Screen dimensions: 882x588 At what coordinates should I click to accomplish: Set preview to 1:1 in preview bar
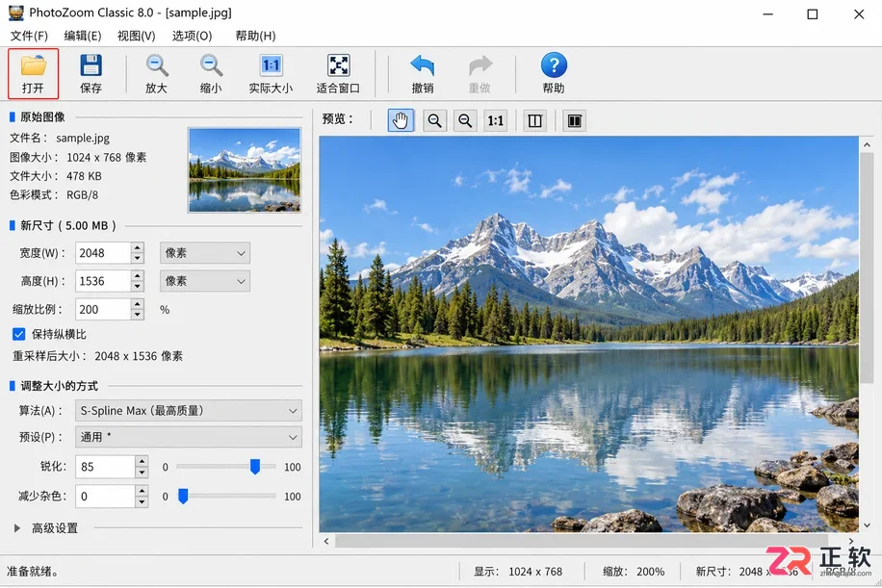[x=496, y=120]
